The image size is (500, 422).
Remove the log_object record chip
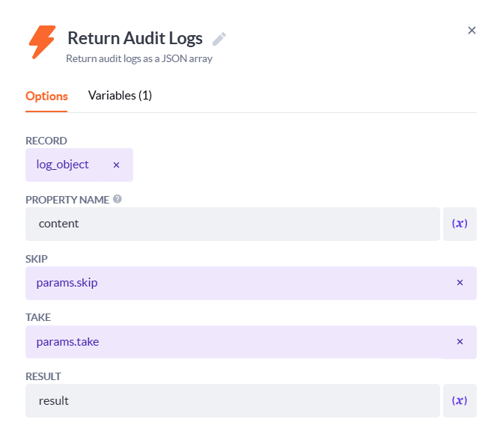[116, 165]
